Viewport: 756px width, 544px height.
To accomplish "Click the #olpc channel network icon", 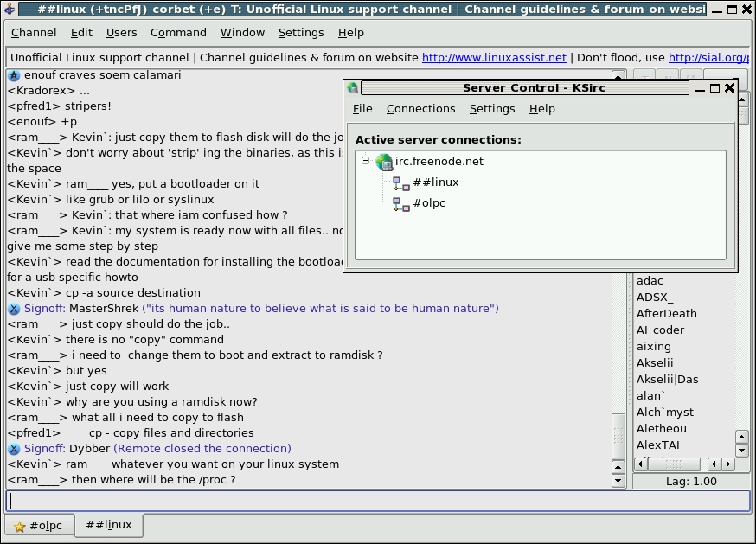I will pos(401,204).
